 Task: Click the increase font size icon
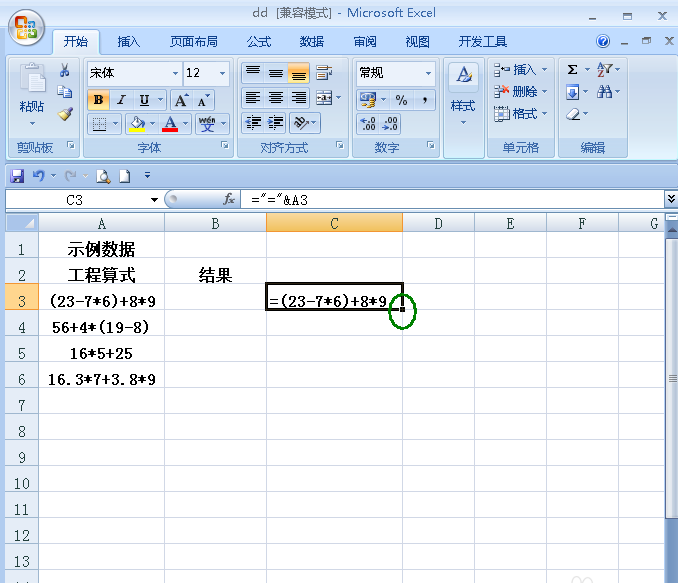[181, 99]
